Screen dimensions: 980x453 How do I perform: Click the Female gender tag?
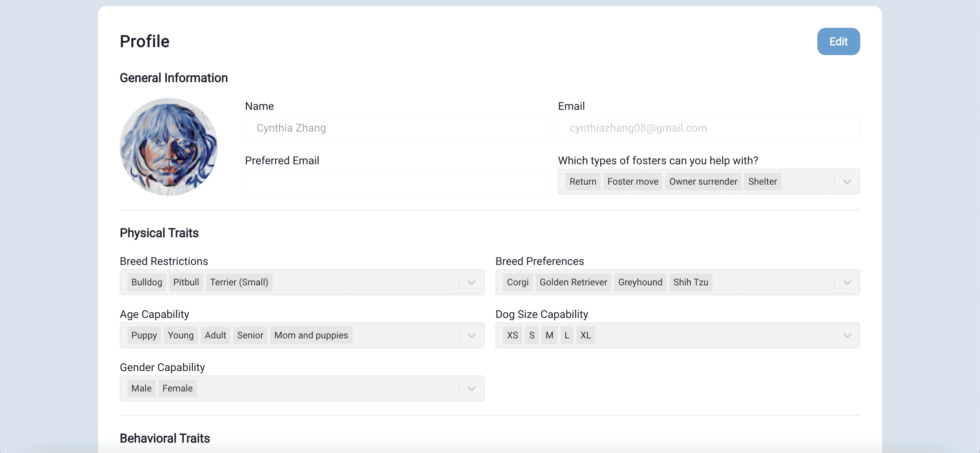pyautogui.click(x=177, y=388)
